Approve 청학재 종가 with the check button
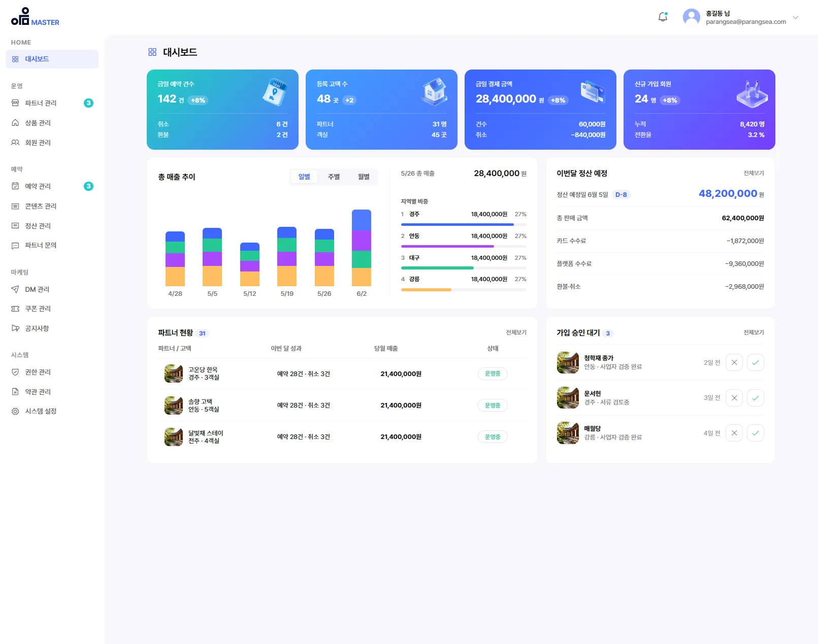The width and height of the screenshot is (818, 644). (x=756, y=362)
